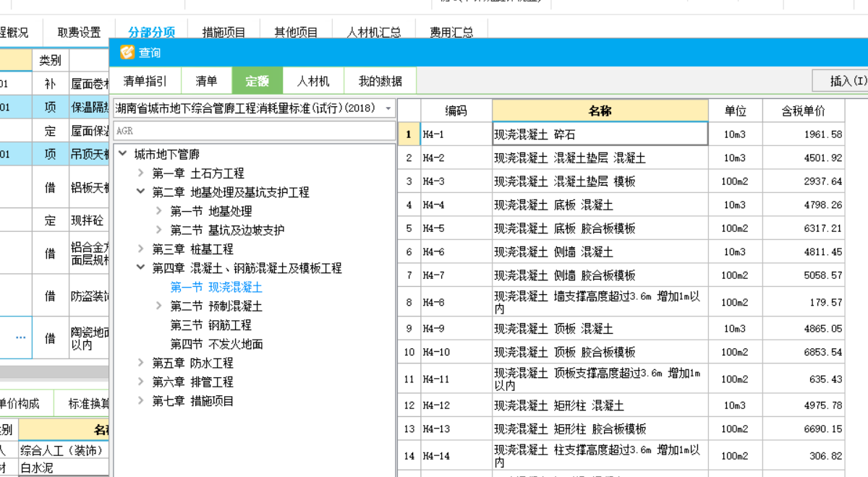This screenshot has width=868, height=477.
Task: Expand 第一章 土石方工程 chapter
Action: [141, 173]
